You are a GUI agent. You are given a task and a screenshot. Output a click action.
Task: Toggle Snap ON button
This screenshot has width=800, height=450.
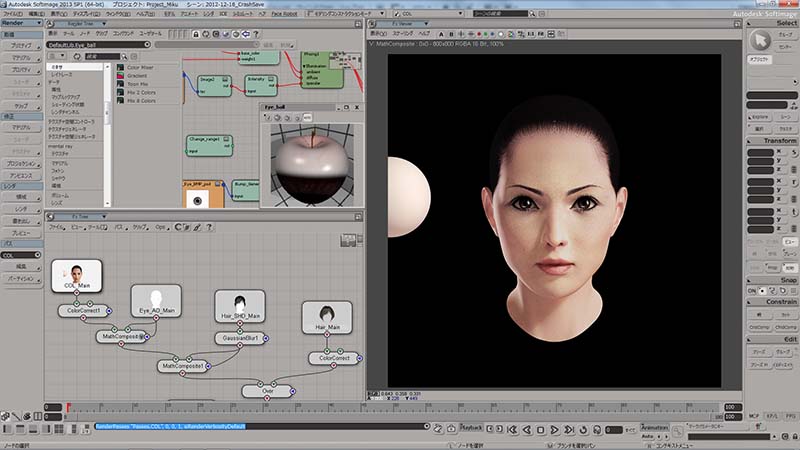(x=752, y=291)
